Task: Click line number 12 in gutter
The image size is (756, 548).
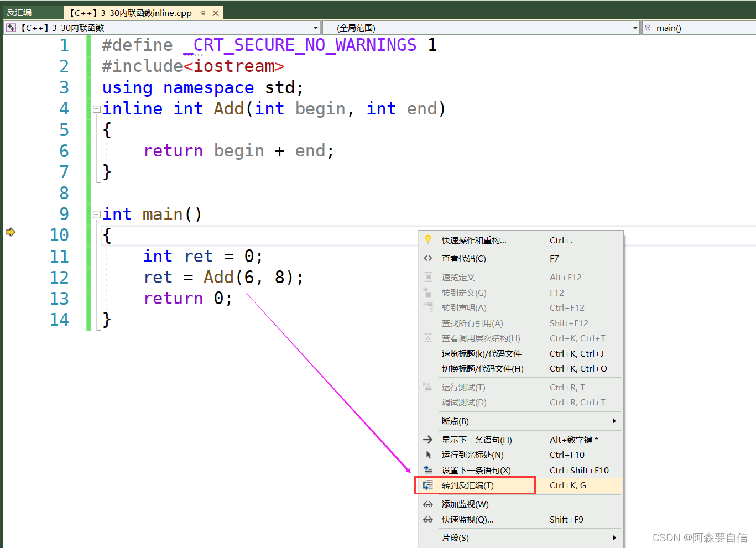Action: pos(59,278)
